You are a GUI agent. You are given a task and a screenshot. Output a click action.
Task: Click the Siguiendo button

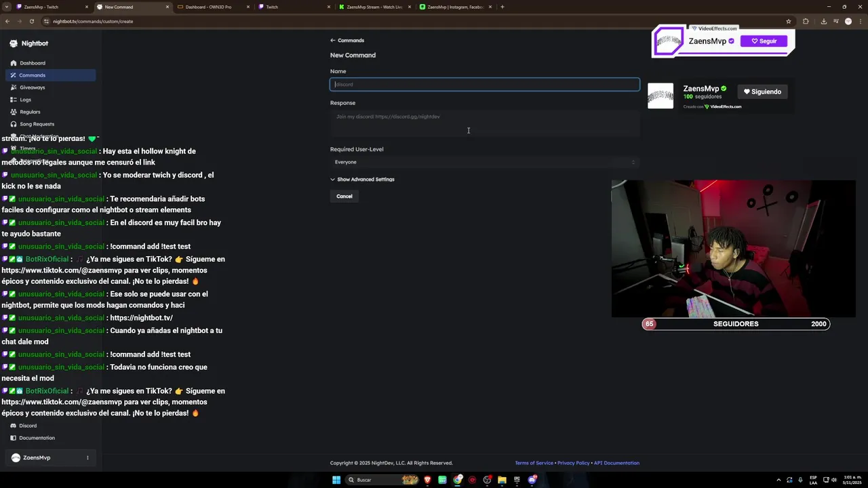pyautogui.click(x=762, y=91)
